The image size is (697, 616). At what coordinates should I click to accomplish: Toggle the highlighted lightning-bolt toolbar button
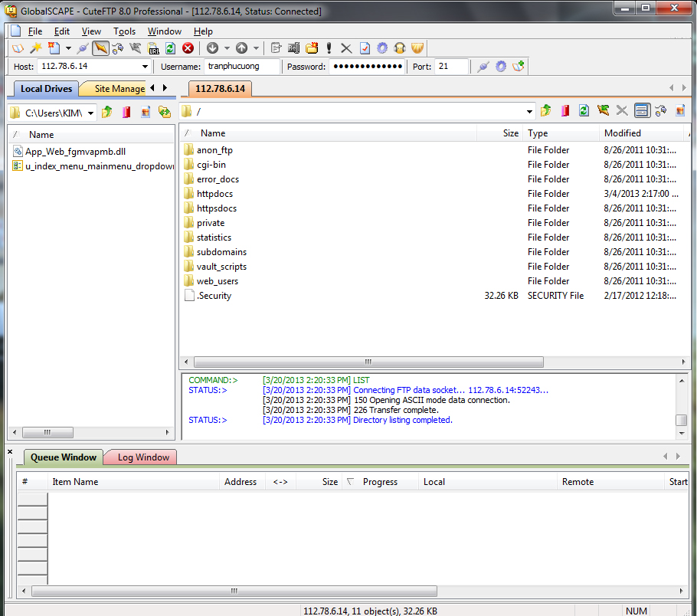(x=100, y=48)
